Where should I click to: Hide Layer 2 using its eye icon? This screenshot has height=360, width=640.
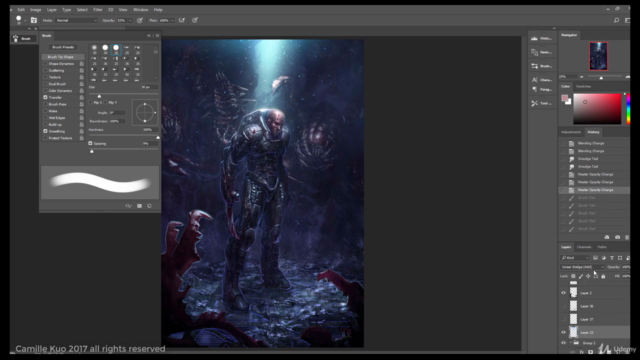[564, 293]
